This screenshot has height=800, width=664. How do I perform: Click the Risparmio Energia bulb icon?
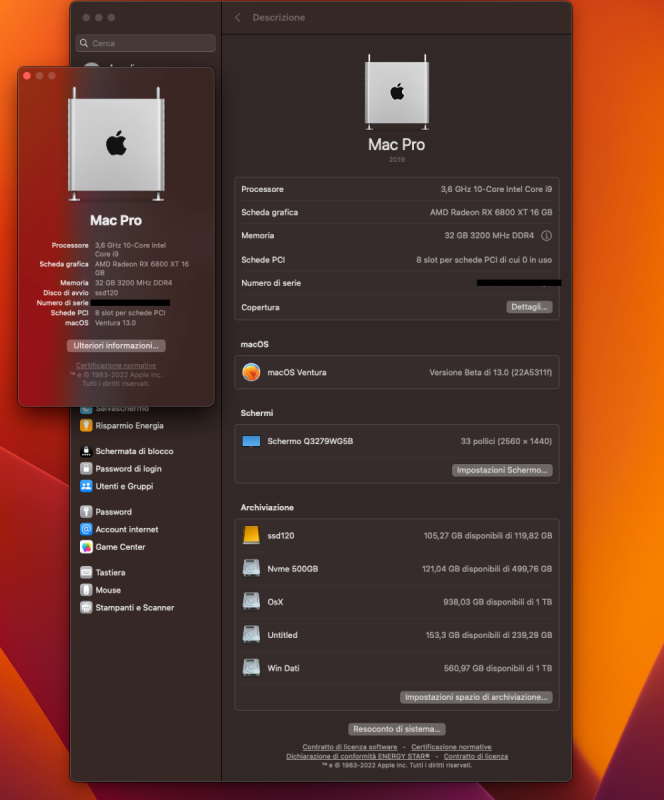[86, 426]
